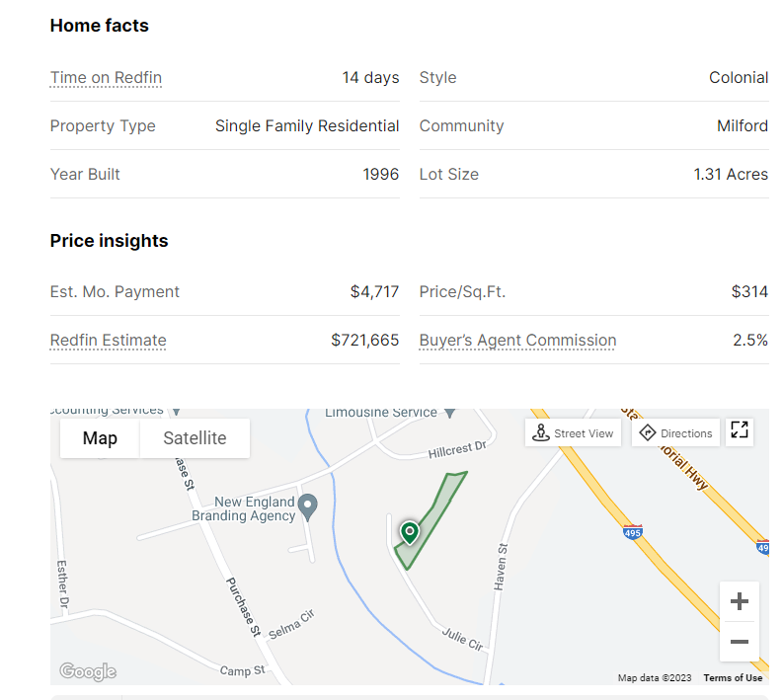Viewport: 783px width, 700px height.
Task: Open the Google logo on the map
Action: click(x=88, y=671)
